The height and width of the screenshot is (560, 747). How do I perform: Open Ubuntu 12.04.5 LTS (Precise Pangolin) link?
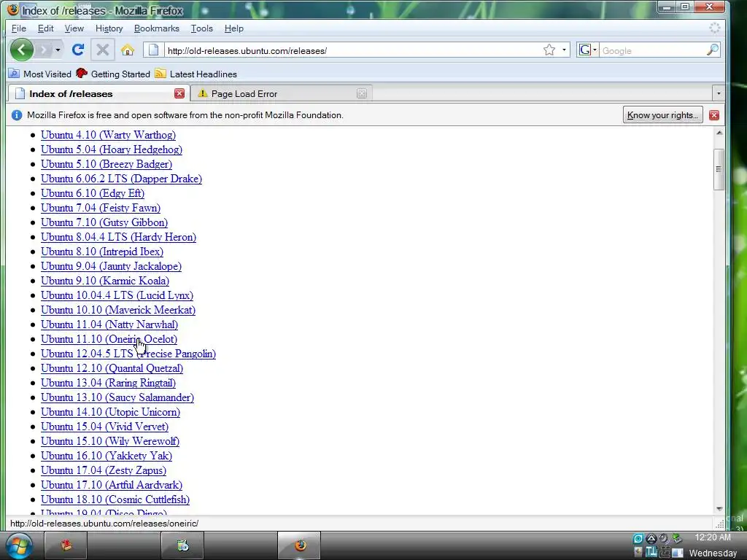(x=128, y=354)
